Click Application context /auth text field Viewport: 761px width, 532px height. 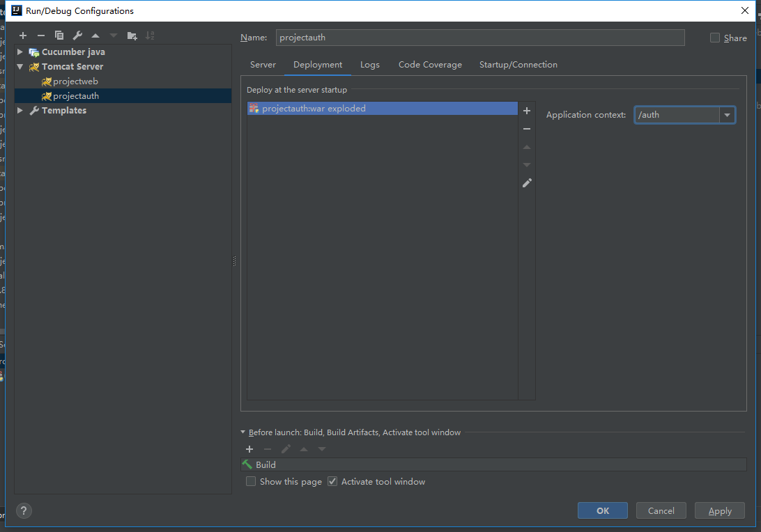(x=677, y=115)
